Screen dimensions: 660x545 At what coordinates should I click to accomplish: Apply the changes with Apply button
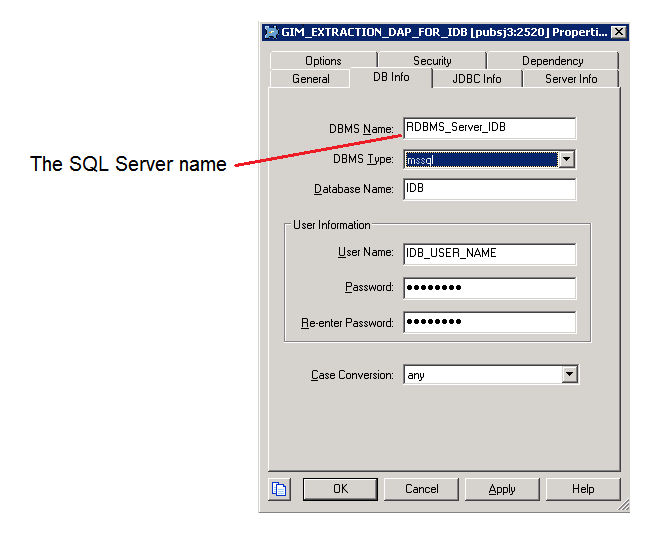[502, 489]
